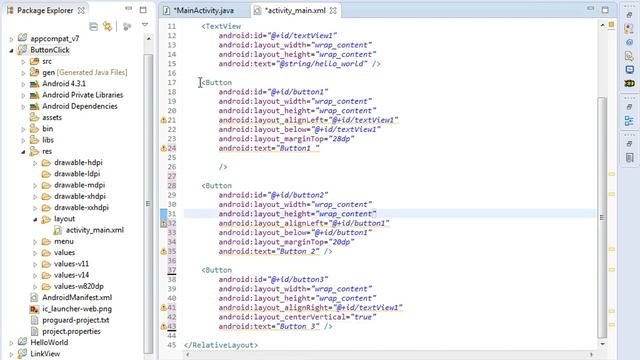The height and width of the screenshot is (360, 640).
Task: Select the values folder
Action: pos(58,253)
